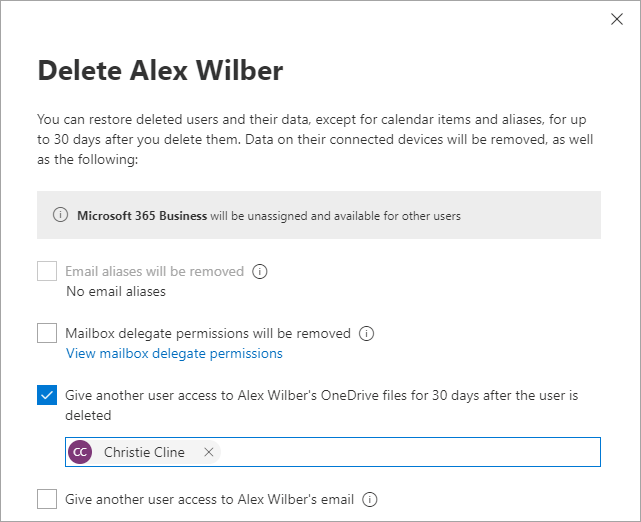The height and width of the screenshot is (522, 641).
Task: Select the Christie Cline name chip
Action: 144,452
